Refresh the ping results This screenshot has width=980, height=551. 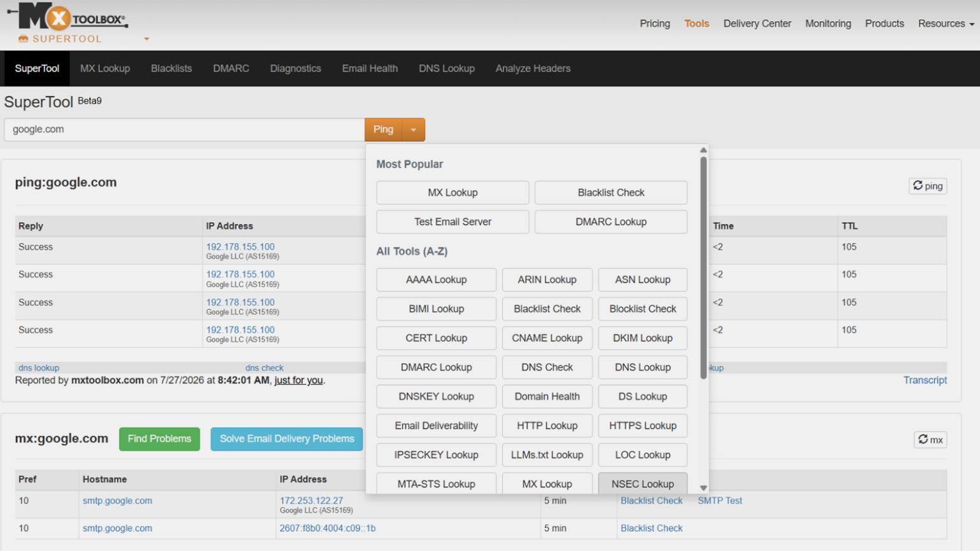pyautogui.click(x=928, y=186)
